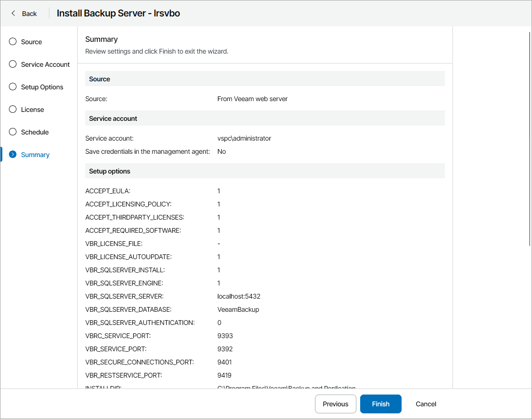Click the Previous button
Screen dimensions: 532x419
335,403
